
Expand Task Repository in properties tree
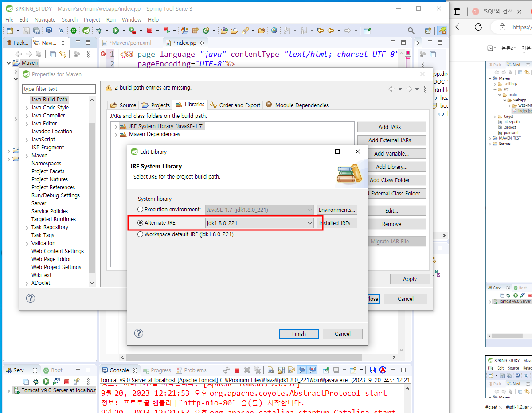tap(27, 227)
